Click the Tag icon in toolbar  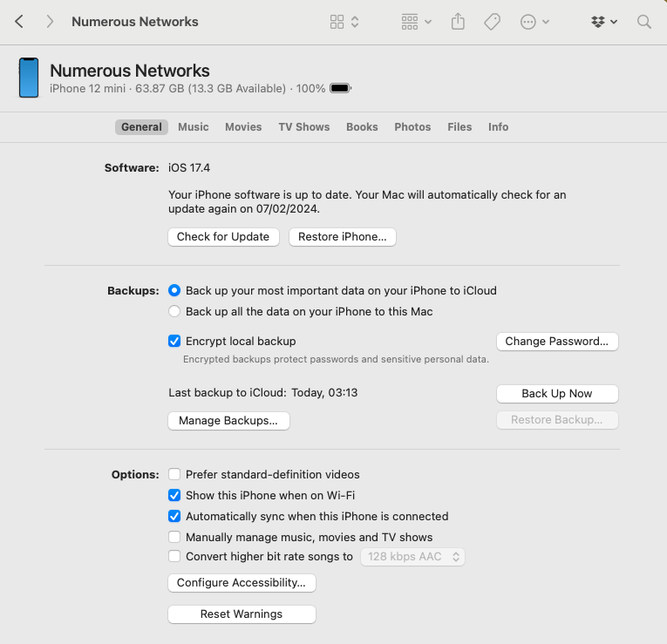pos(492,22)
